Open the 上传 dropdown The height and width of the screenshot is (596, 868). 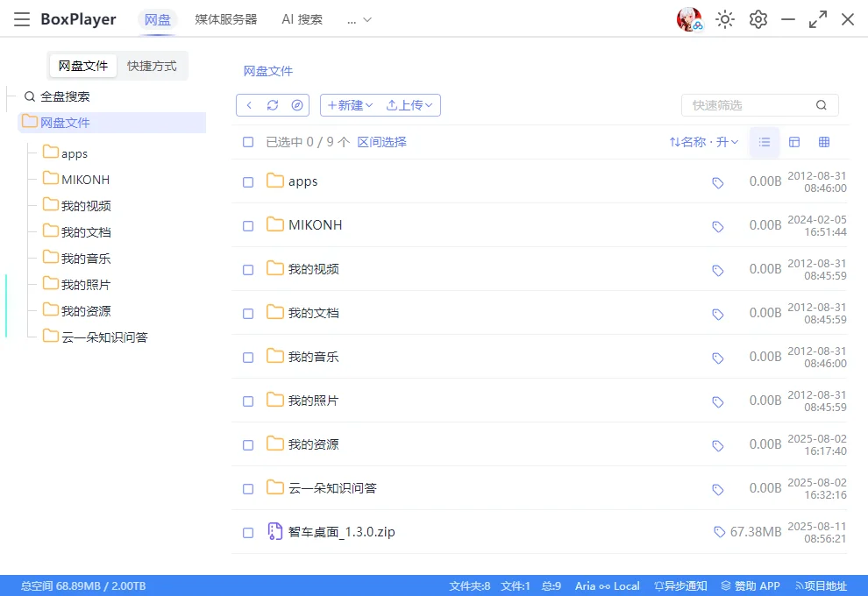point(409,105)
